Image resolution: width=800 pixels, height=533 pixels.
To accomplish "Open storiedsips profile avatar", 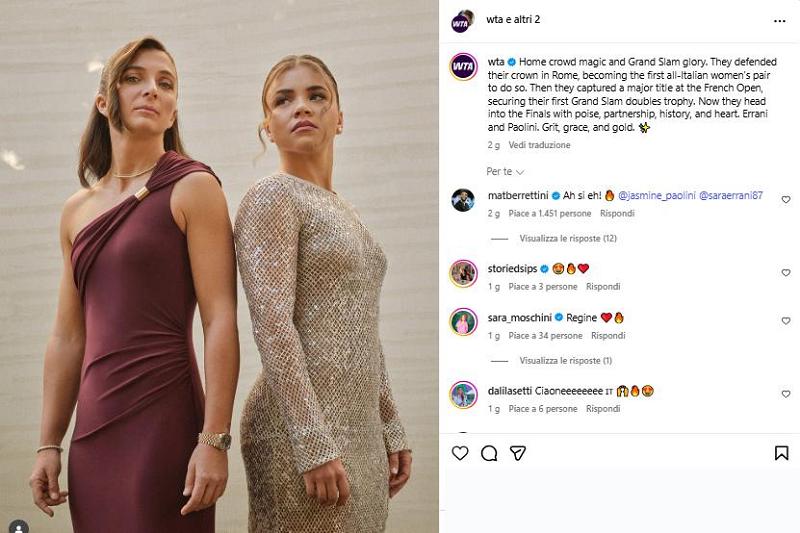I will (463, 273).
